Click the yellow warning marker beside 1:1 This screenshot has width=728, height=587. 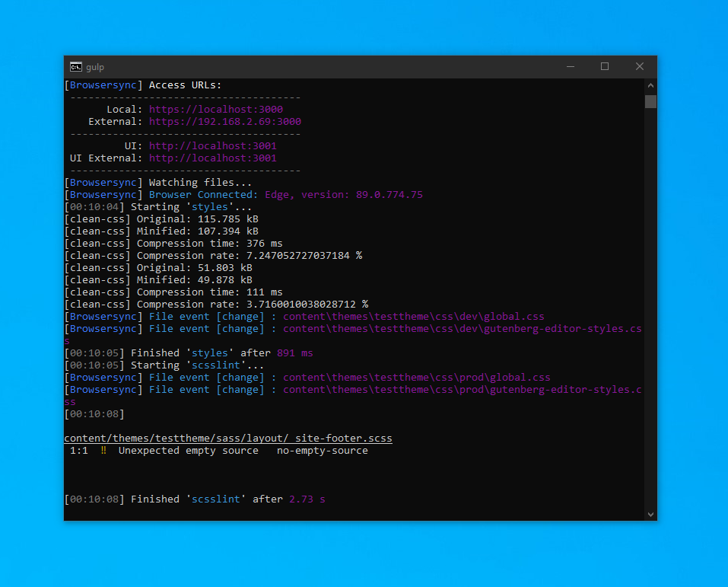pyautogui.click(x=103, y=451)
